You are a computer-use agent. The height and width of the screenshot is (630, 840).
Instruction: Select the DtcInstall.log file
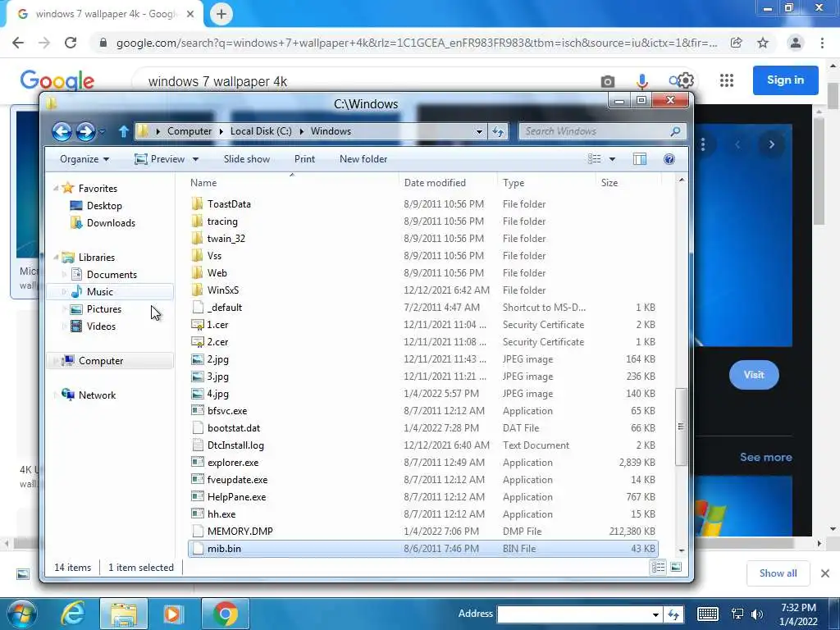(x=235, y=445)
